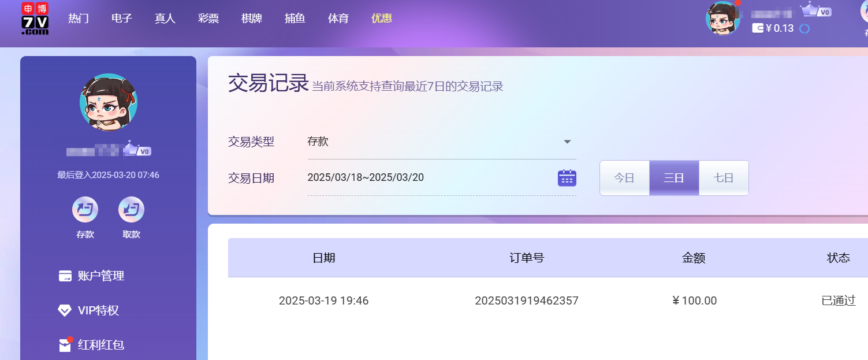Click the deposit (存款) circular icon
The width and height of the screenshot is (868, 360).
(85, 210)
